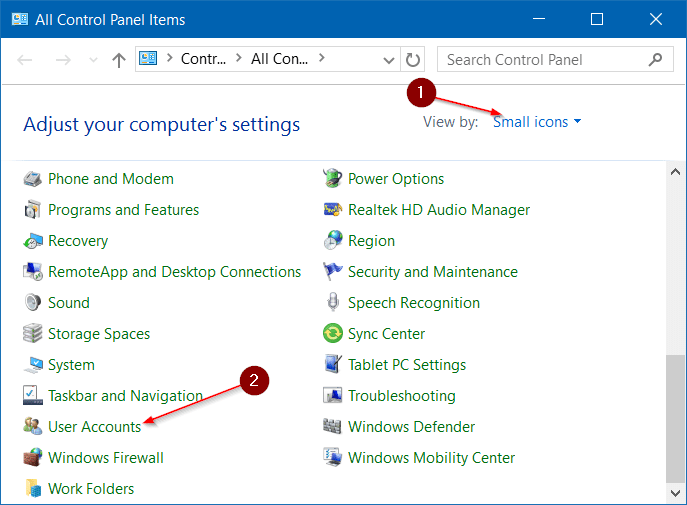Screen dimensions: 687x505
Task: Click the Control Panel icon in address bar
Action: coord(148,58)
